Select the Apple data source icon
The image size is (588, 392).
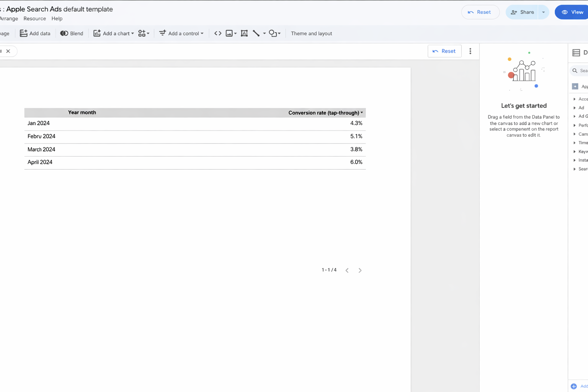point(575,87)
